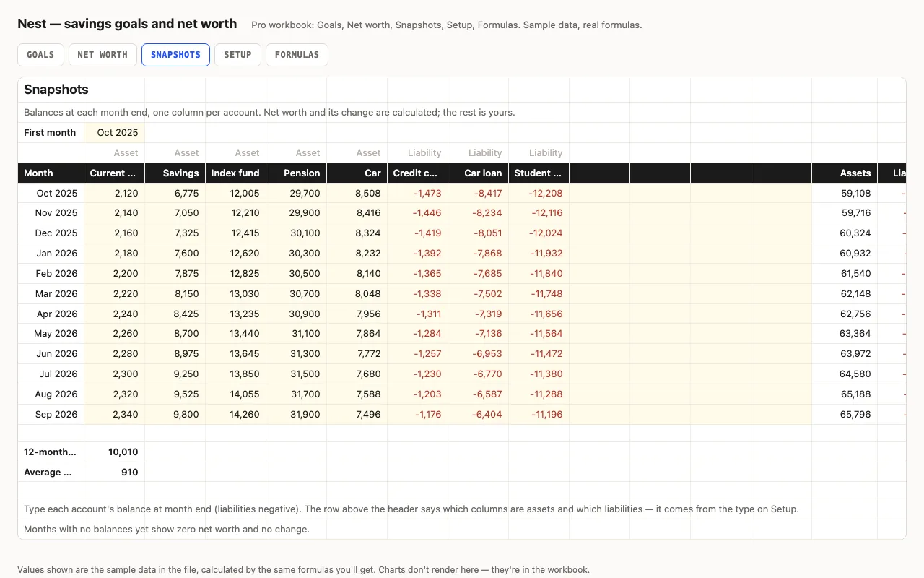Screen dimensions: 924x578
Task: Select the empty Oct 2025 cell after student loan
Action: click(600, 194)
